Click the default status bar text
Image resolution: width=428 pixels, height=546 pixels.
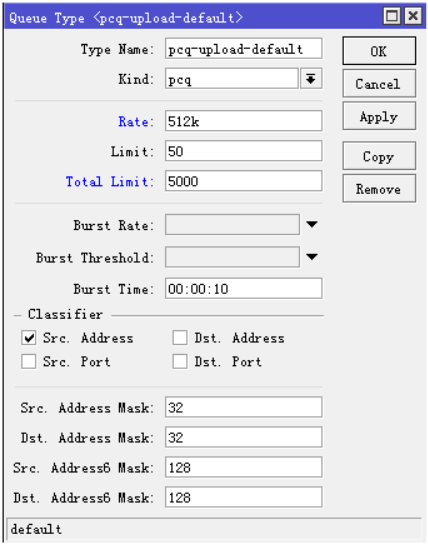point(36,529)
